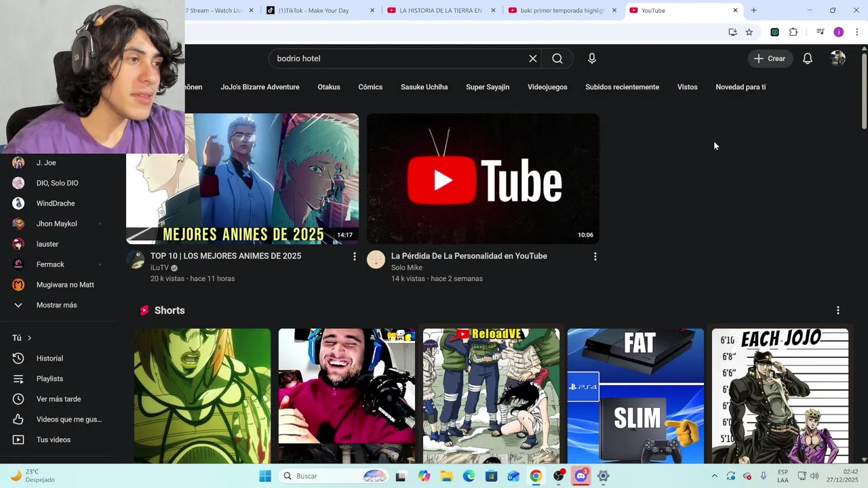Open File Explorer from the taskbar
This screenshot has width=868, height=488.
click(447, 476)
